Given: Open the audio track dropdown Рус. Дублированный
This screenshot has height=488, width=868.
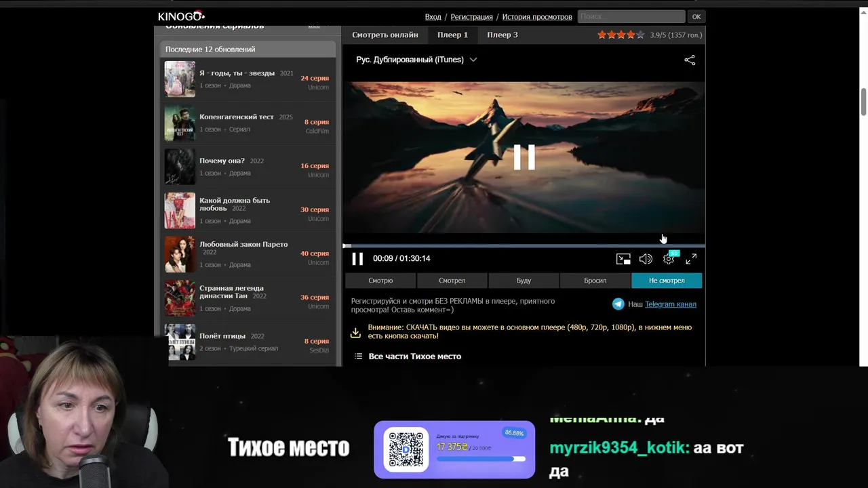Looking at the screenshot, I should pyautogui.click(x=416, y=60).
